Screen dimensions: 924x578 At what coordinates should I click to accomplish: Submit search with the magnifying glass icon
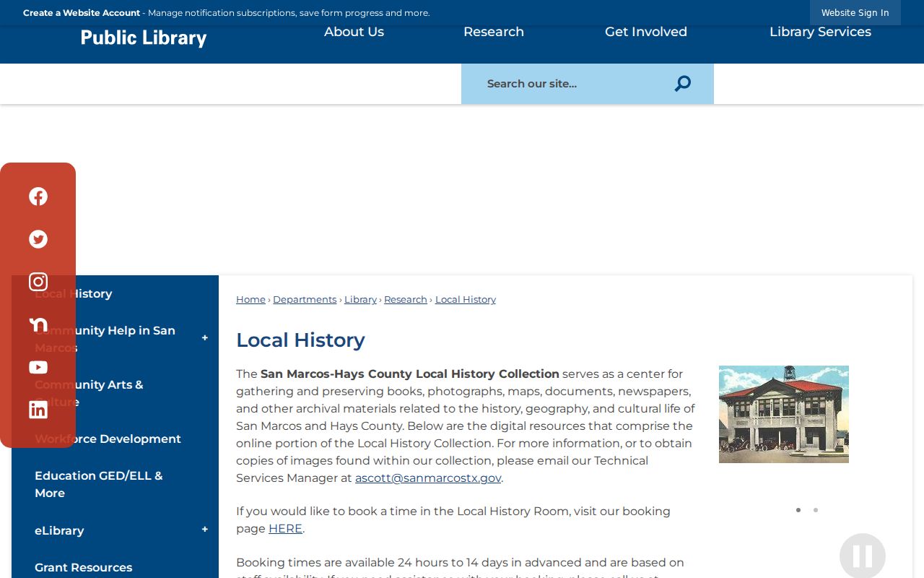pyautogui.click(x=683, y=84)
